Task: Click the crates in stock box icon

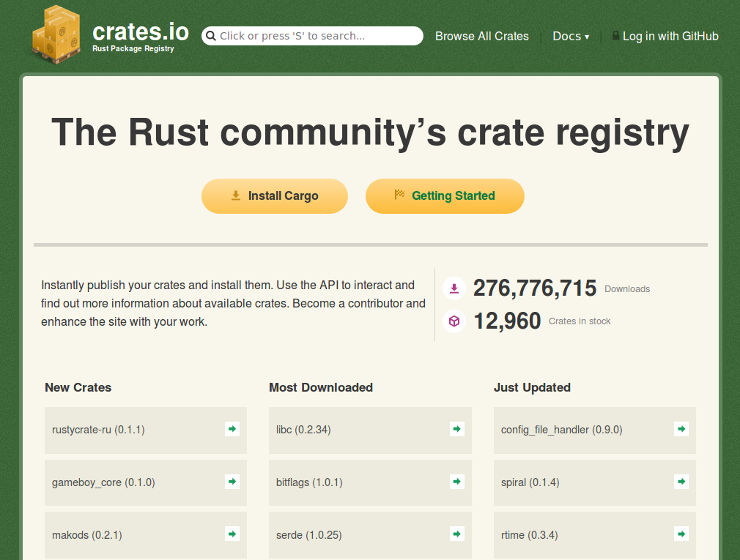Action: [454, 321]
